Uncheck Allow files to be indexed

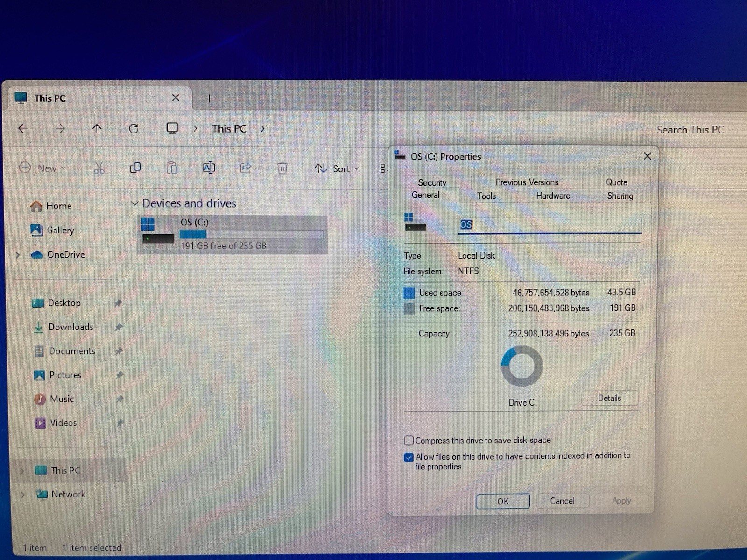tap(409, 457)
